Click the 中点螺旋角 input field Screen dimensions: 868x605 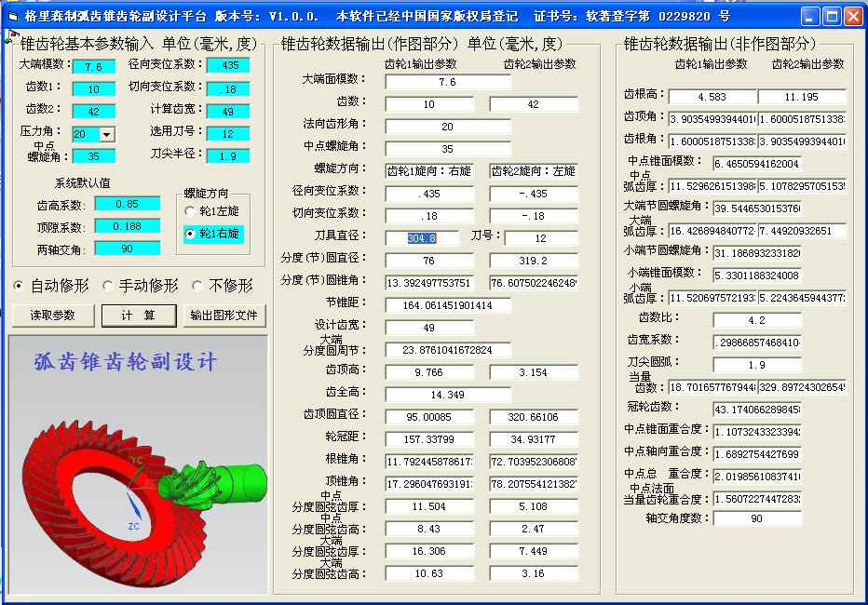point(93,156)
